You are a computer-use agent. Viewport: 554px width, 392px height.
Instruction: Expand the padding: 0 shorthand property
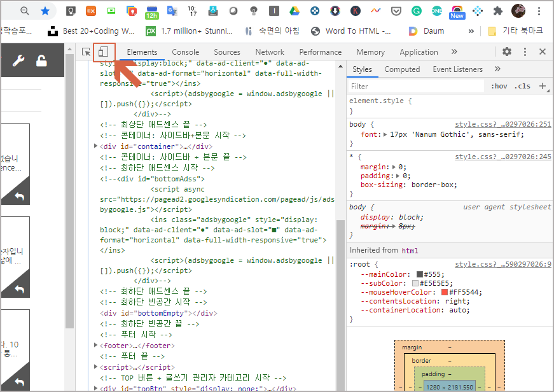tap(398, 176)
